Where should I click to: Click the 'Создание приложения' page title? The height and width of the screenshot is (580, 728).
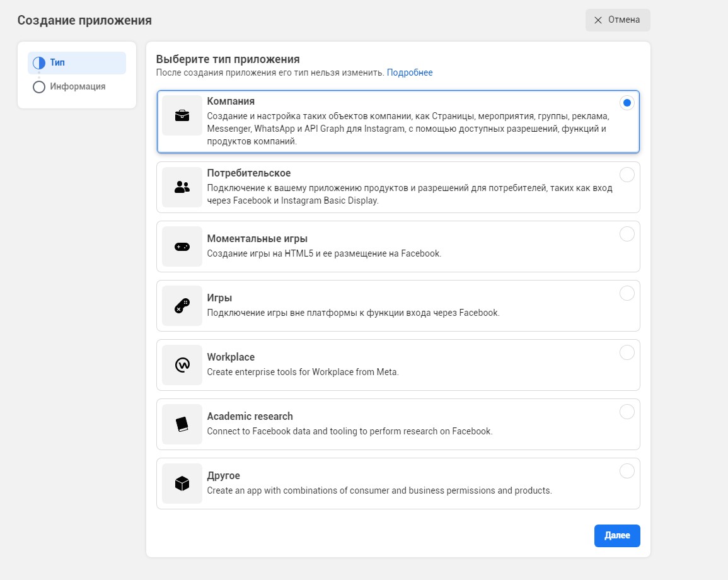(x=84, y=20)
